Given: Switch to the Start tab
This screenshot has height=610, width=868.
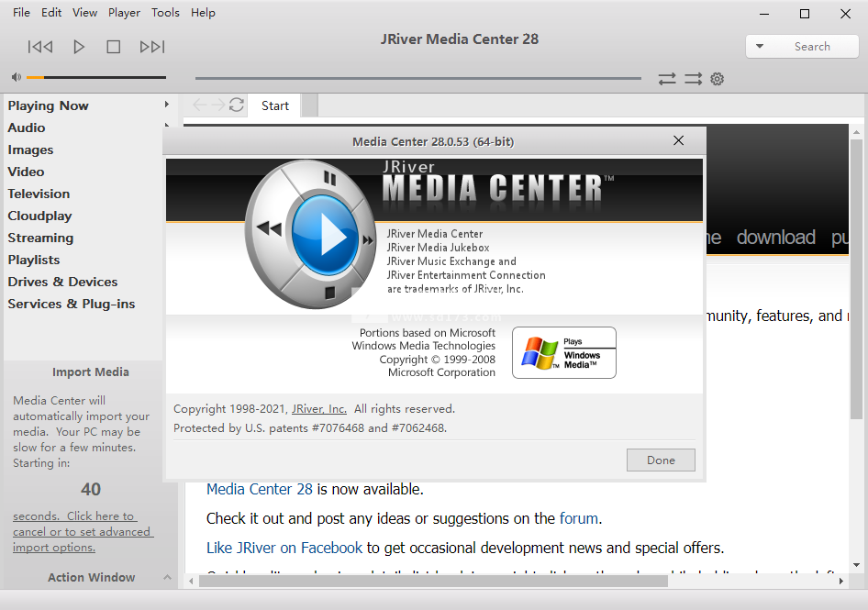Looking at the screenshot, I should click(275, 105).
